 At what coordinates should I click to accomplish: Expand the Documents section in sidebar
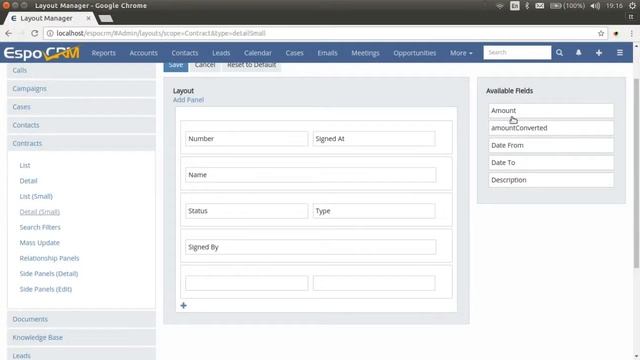coord(81,319)
